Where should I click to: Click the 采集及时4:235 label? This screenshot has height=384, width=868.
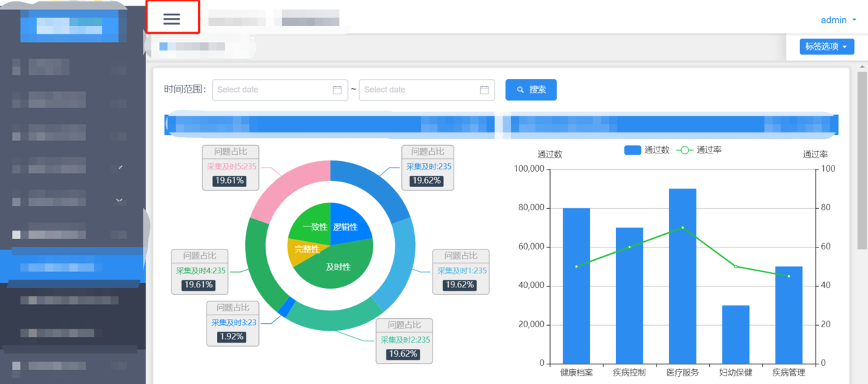click(x=201, y=271)
